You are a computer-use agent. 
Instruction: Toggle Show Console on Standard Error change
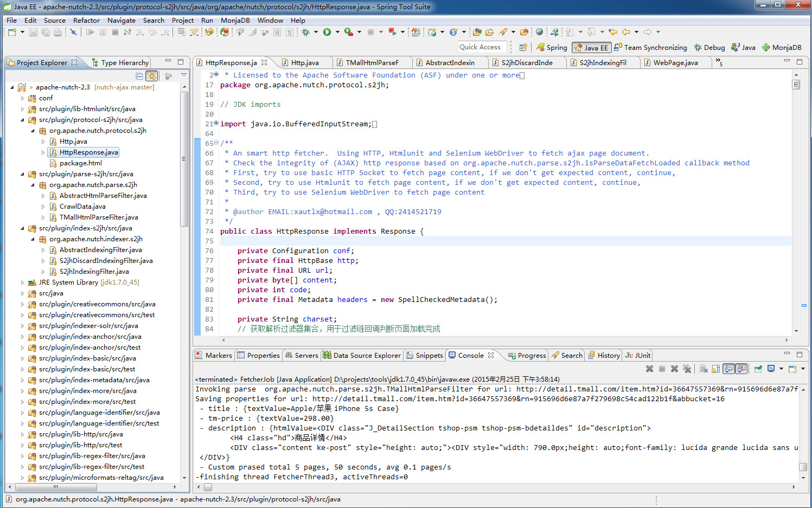741,369
